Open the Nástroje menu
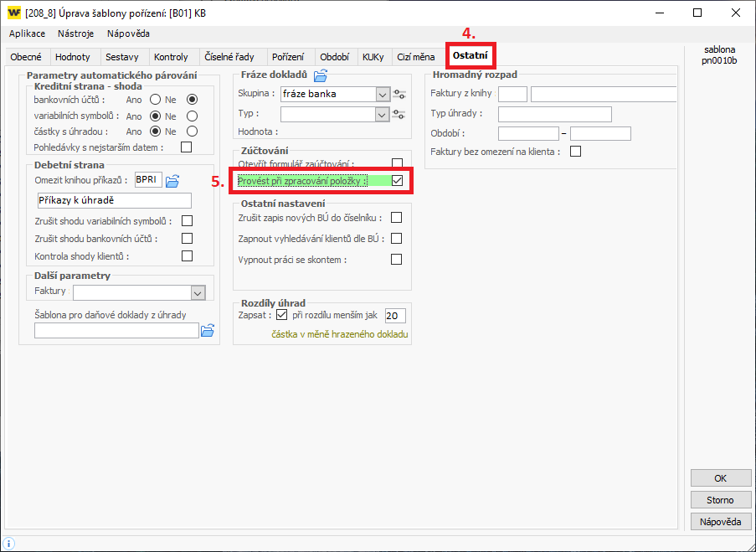Image resolution: width=756 pixels, height=552 pixels. pyautogui.click(x=76, y=34)
